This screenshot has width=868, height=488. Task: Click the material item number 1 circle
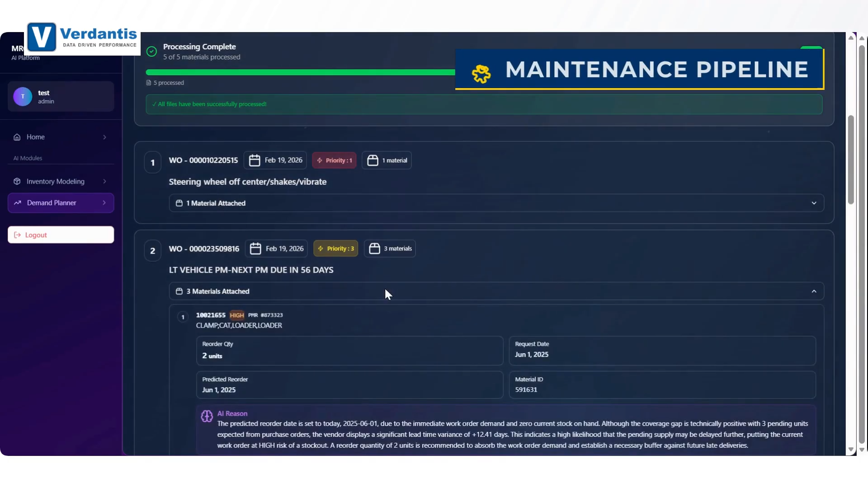tap(183, 317)
